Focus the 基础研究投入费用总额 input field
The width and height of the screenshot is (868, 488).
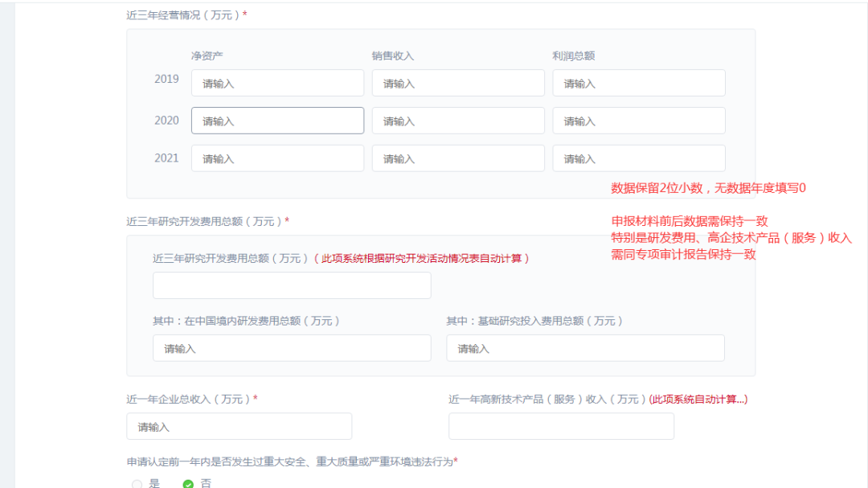585,348
